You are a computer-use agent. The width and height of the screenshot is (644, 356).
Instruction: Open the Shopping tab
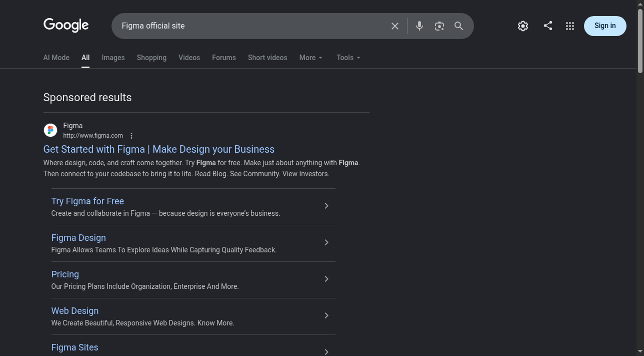(x=151, y=58)
